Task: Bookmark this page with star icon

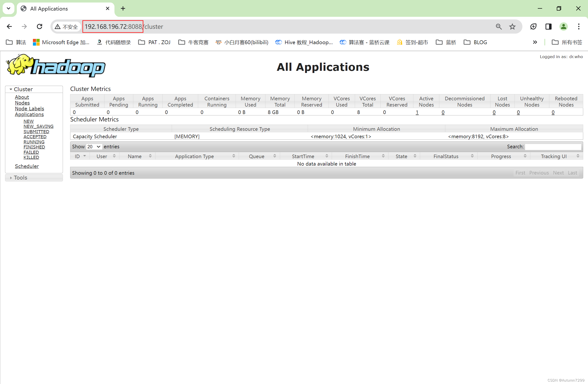Action: coord(512,26)
